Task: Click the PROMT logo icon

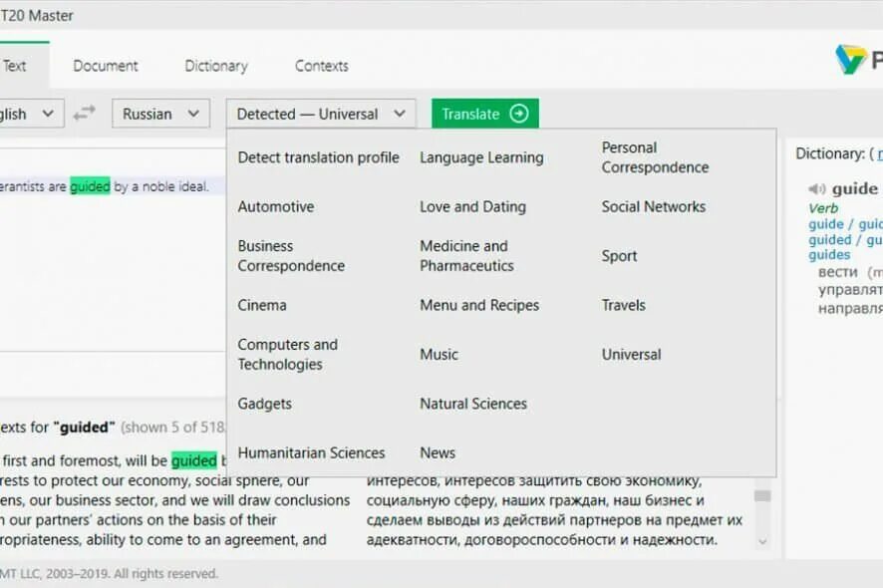Action: point(850,60)
